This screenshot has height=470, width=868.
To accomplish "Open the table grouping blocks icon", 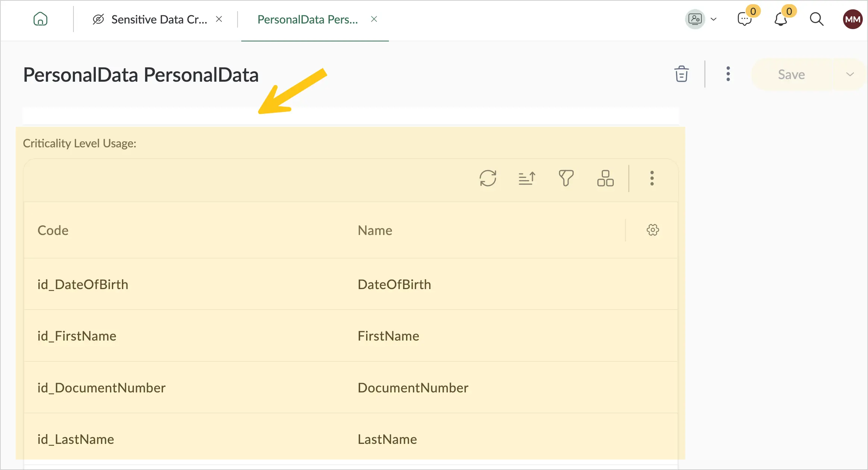I will 606,178.
